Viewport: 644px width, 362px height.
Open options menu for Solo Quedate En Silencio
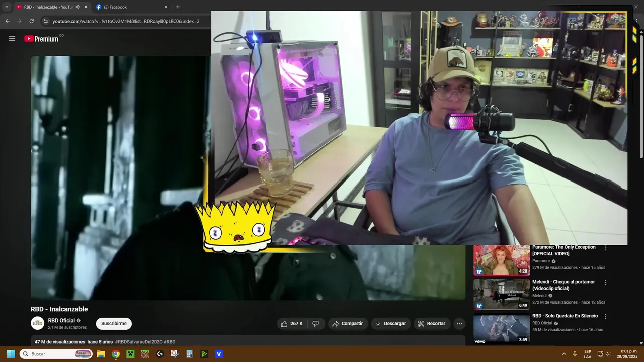click(x=606, y=317)
